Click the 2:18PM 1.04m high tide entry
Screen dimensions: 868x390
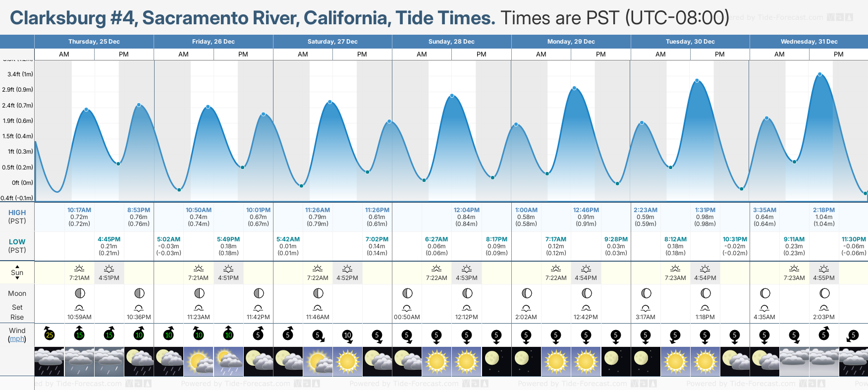pyautogui.click(x=823, y=217)
